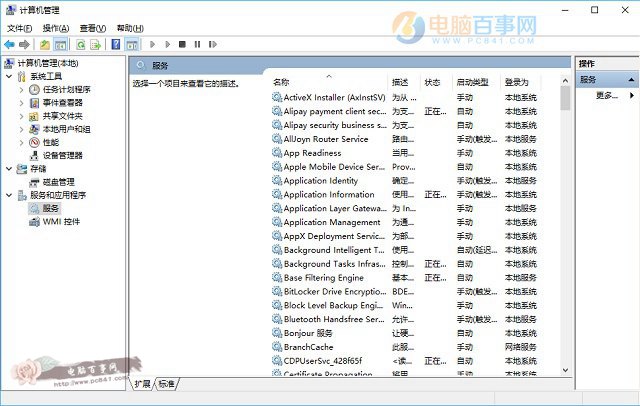Expand the 性能 node chevron

pos(22,142)
